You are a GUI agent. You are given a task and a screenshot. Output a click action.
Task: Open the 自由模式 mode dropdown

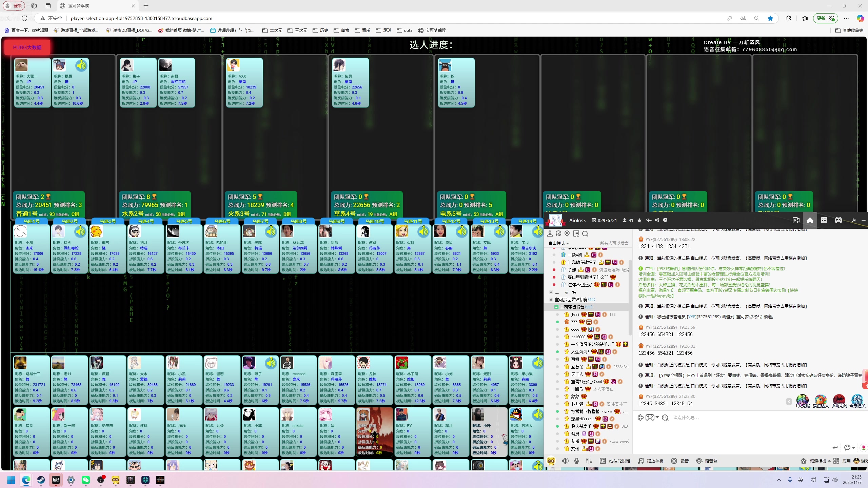tap(558, 243)
